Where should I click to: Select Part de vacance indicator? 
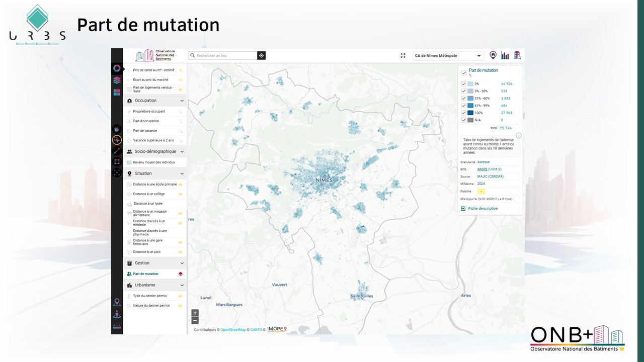pos(146,131)
